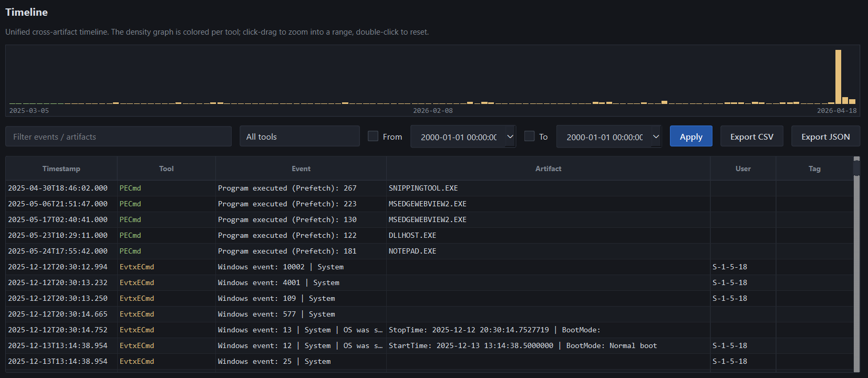Select the DLLHOST.EXE prefetch row
Viewport: 868px width, 378px height.
(x=430, y=235)
